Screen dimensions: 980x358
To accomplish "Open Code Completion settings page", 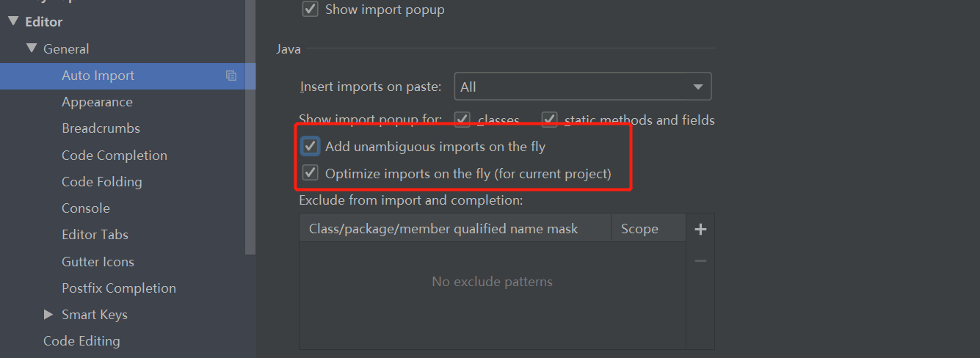I will pyautogui.click(x=115, y=155).
